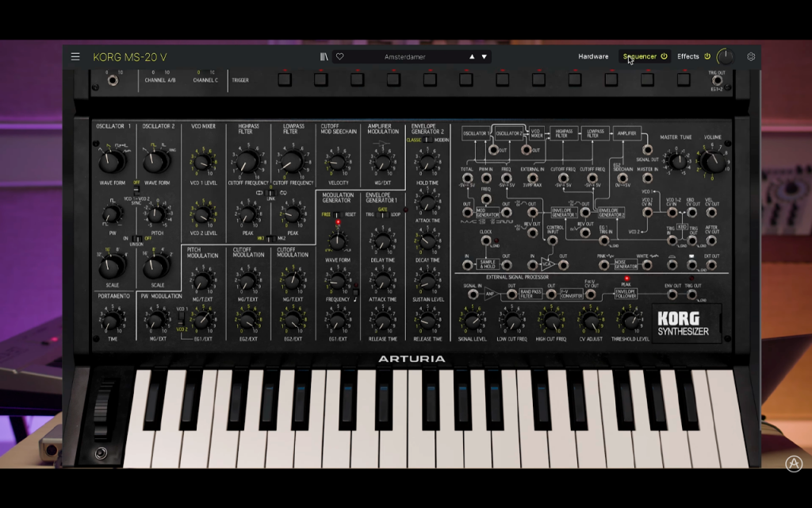Click the VCO 2 CV IN jack
Screen dimensions: 812x508
coord(647,212)
